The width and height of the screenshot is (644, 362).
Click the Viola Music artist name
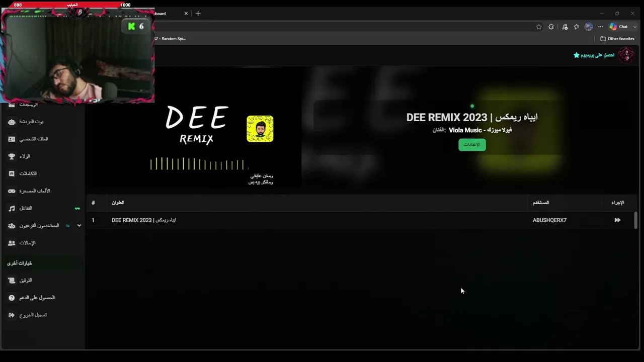[480, 130]
